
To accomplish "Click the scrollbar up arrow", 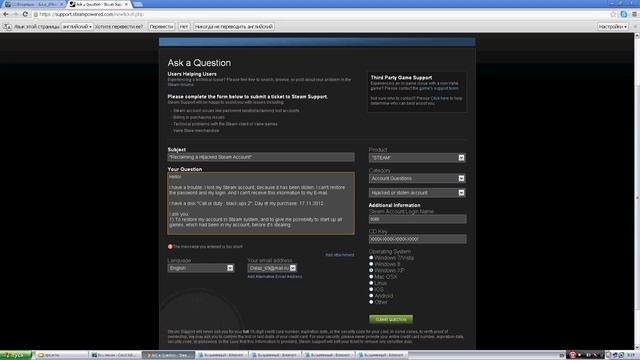I will pyautogui.click(x=637, y=36).
